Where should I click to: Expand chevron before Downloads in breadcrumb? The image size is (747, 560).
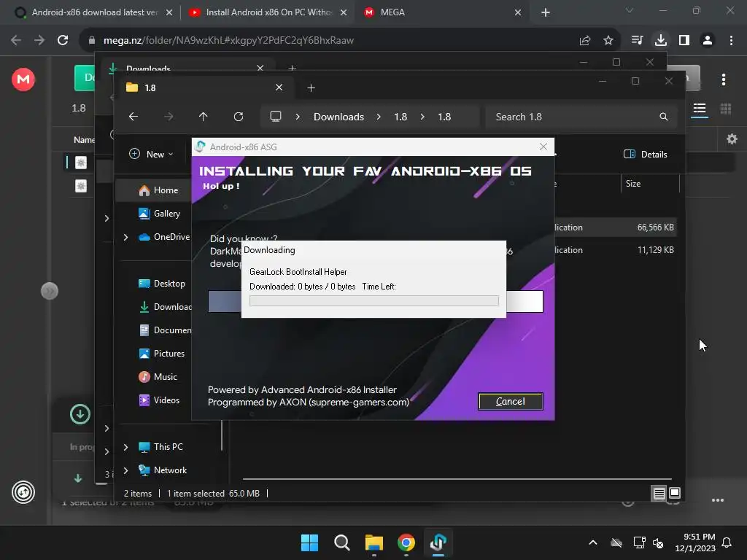(x=298, y=117)
